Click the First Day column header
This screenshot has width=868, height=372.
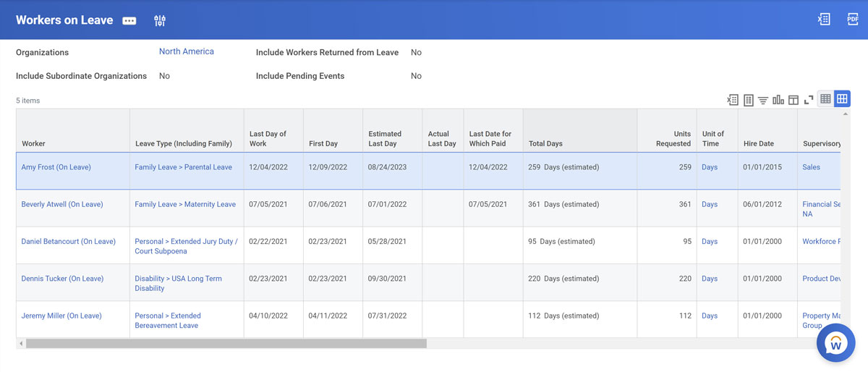pyautogui.click(x=333, y=131)
